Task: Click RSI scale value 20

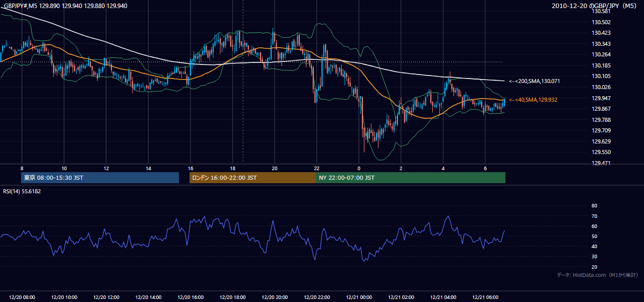Action: (594, 267)
